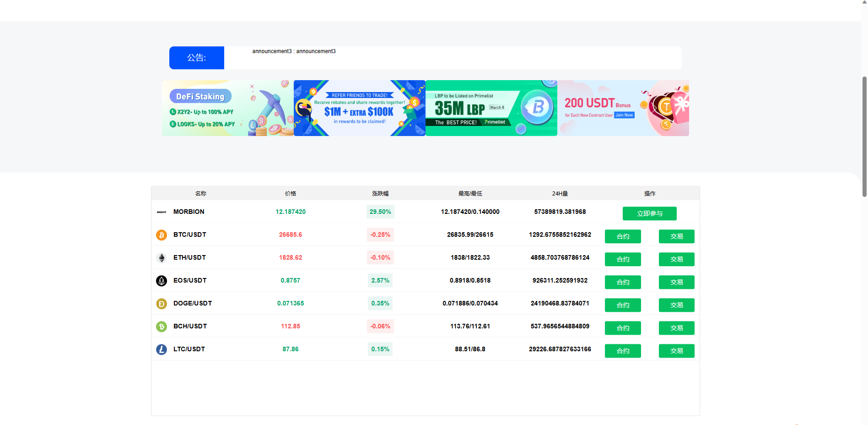Click the MORBION coin logo icon

(x=162, y=212)
